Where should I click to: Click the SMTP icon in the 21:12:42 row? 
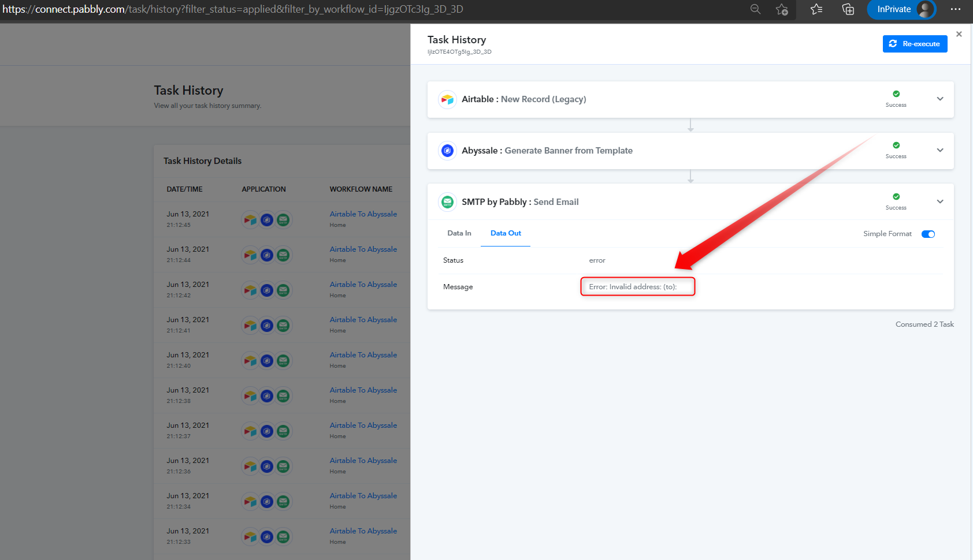pyautogui.click(x=283, y=290)
